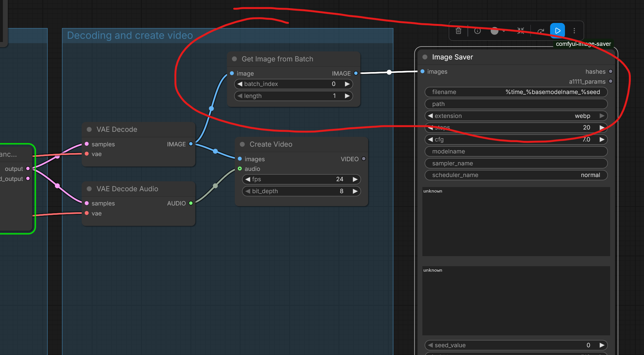Click IMAGE output socket of Get Image from Batch
The height and width of the screenshot is (355, 644).
click(356, 73)
